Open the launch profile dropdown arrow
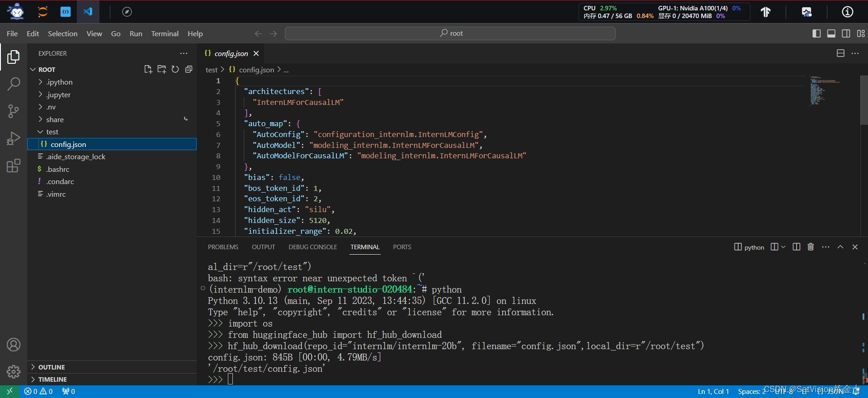The image size is (868, 398). [783, 247]
